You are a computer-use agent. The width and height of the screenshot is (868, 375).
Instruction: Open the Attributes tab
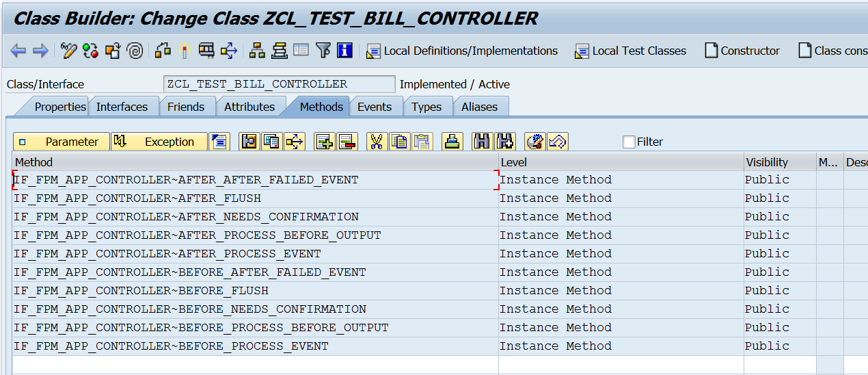(249, 107)
